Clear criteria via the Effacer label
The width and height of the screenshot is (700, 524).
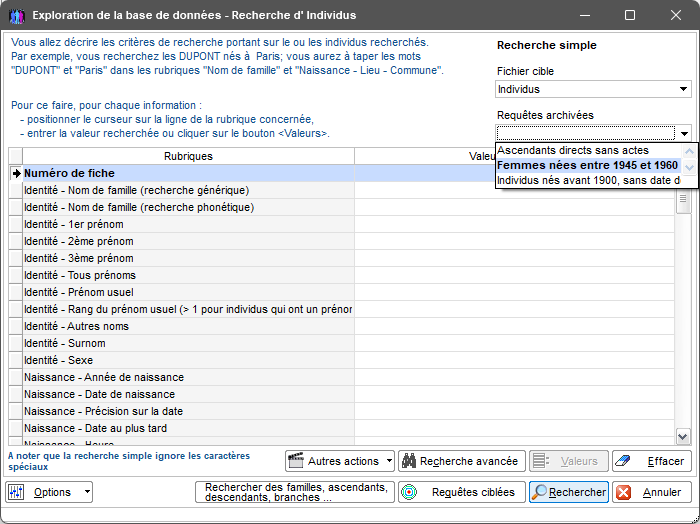pos(666,461)
